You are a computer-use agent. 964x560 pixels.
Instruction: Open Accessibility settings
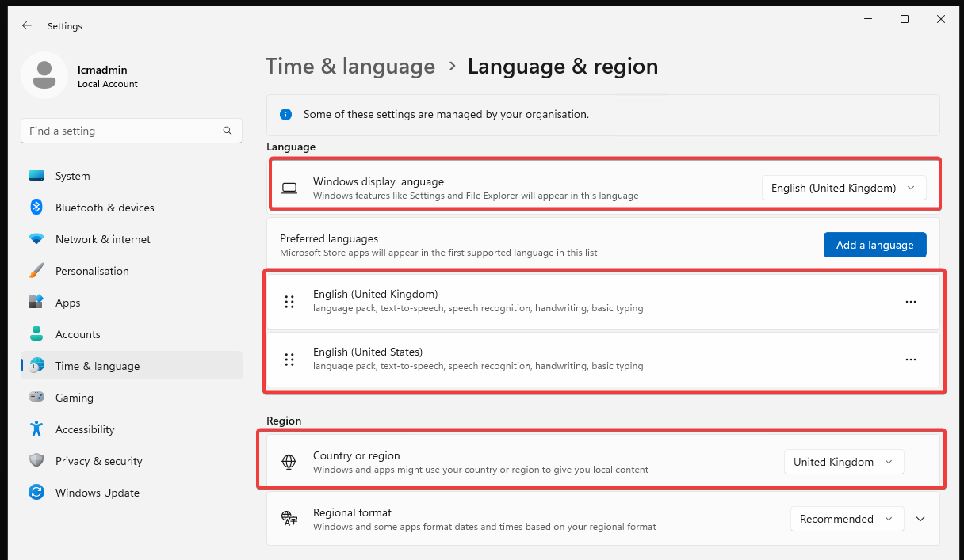(132, 429)
